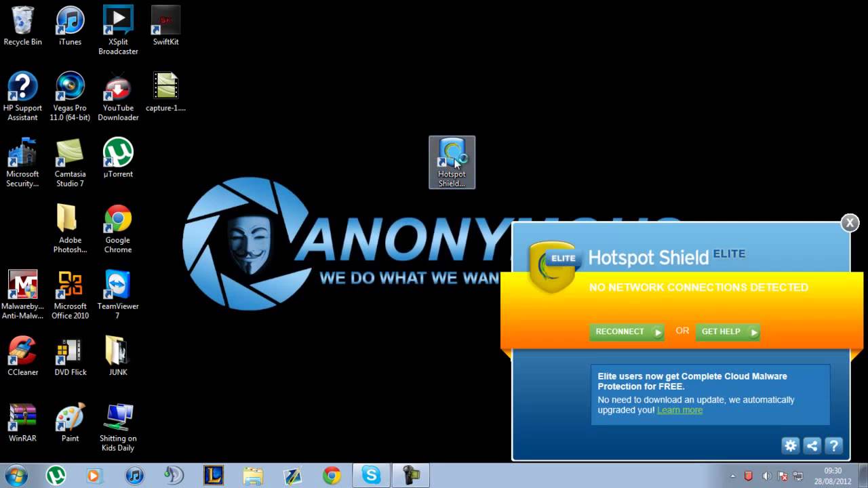Viewport: 868px width, 488px height.
Task: Select the Google Chrome desktop shortcut
Action: pos(118,228)
